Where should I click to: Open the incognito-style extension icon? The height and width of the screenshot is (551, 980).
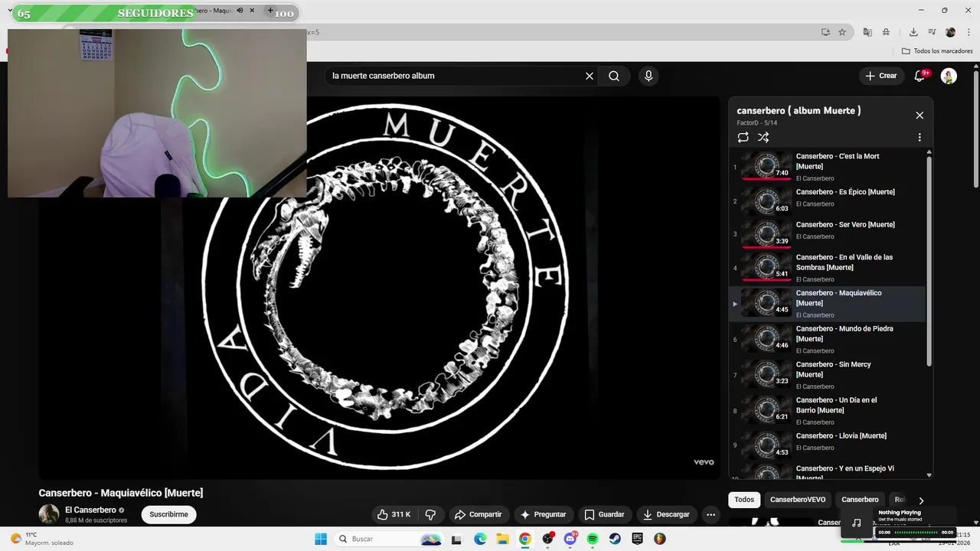point(886,32)
